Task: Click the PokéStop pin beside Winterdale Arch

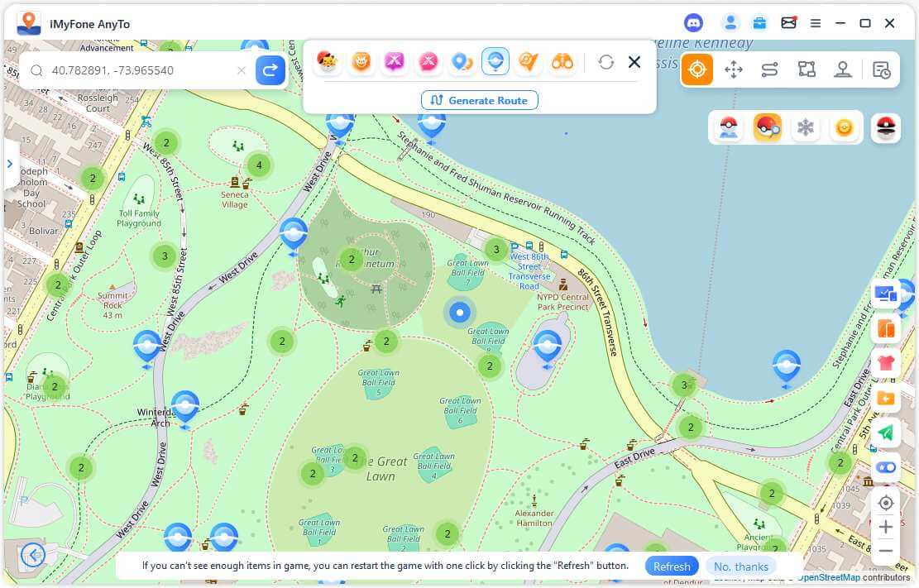Action: pos(185,408)
